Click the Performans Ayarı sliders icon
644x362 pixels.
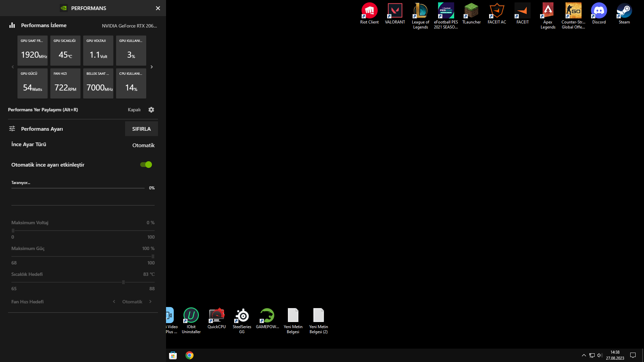click(12, 129)
